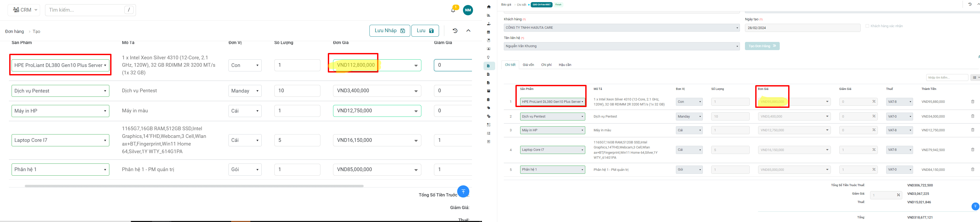The width and height of the screenshot is (980, 222).
Task: Click the 'Lưu Nháp' save draft button
Action: [x=389, y=31]
